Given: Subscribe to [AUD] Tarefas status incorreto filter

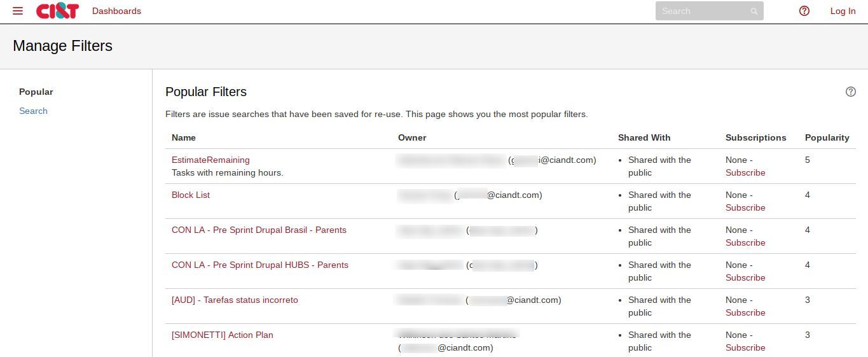Looking at the screenshot, I should point(745,312).
